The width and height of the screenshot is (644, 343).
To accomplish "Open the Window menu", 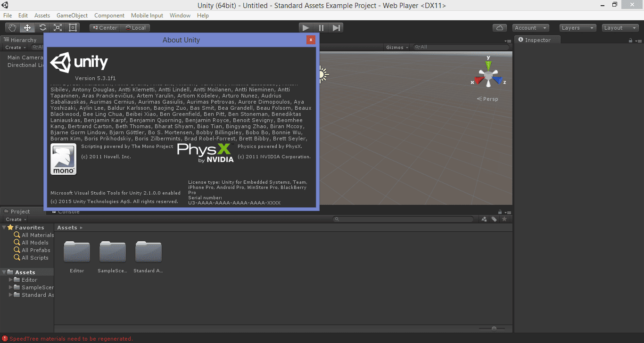I will tap(180, 16).
